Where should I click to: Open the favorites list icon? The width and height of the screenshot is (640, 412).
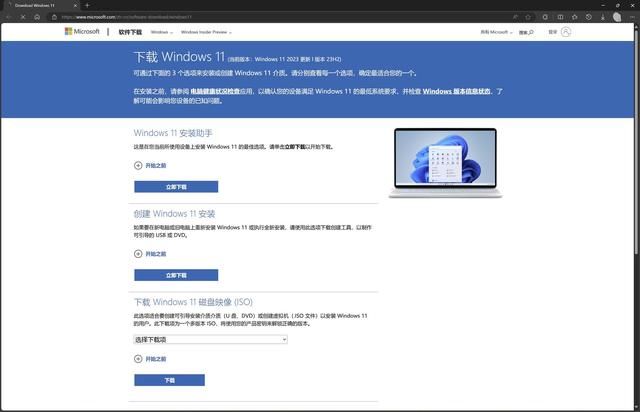pyautogui.click(x=574, y=17)
